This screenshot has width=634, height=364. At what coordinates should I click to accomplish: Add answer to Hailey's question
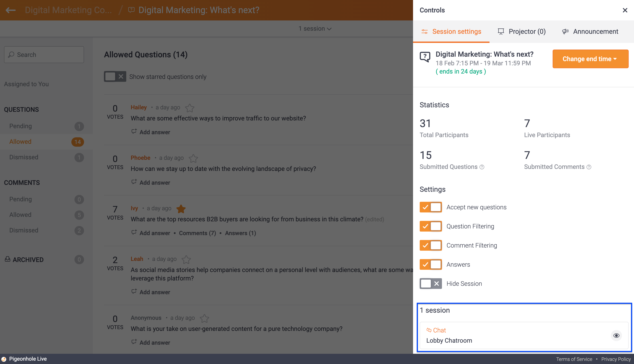(151, 132)
